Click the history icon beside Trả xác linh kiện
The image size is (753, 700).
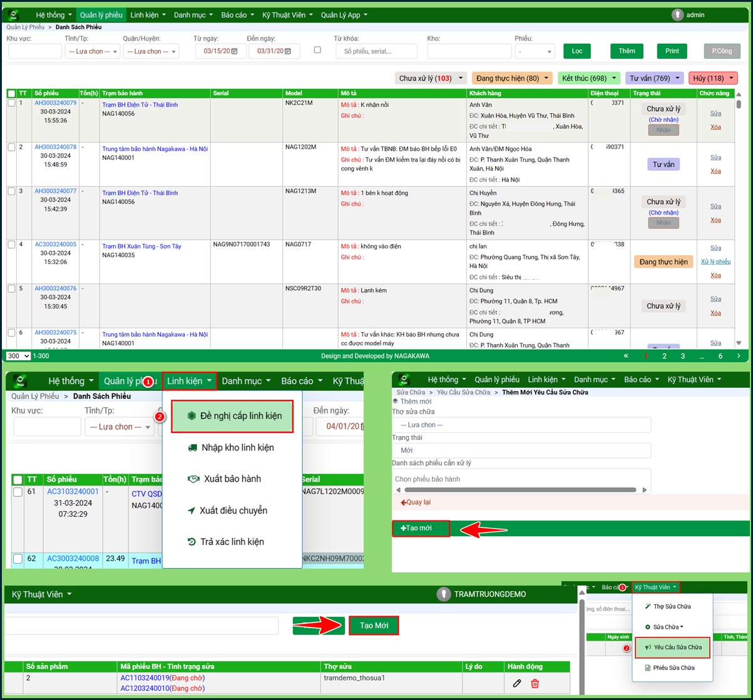click(192, 542)
